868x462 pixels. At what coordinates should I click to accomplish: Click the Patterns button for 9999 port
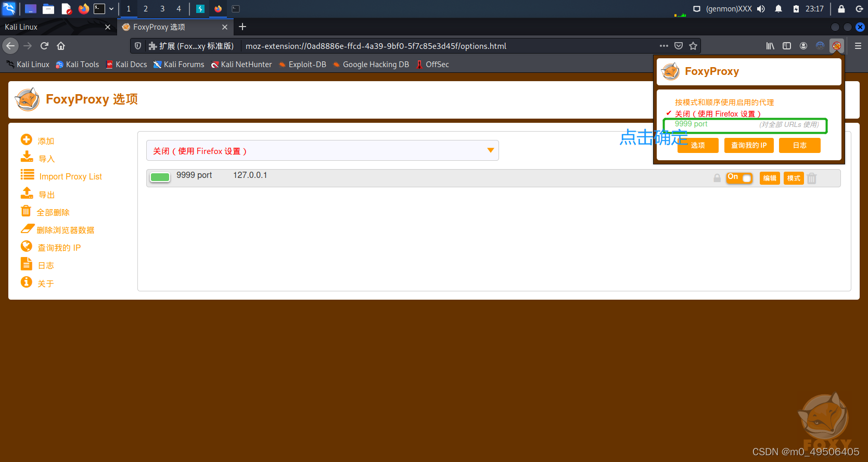tap(794, 178)
